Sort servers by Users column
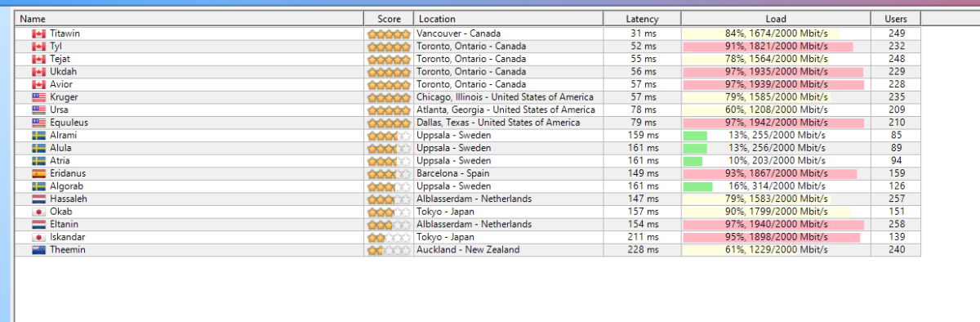This screenshot has width=980, height=322. pyautogui.click(x=896, y=19)
